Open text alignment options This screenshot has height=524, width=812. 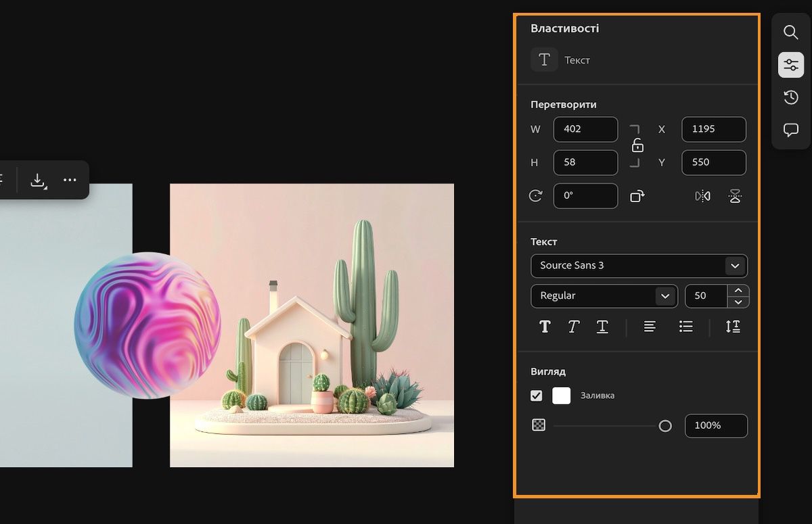(x=650, y=327)
